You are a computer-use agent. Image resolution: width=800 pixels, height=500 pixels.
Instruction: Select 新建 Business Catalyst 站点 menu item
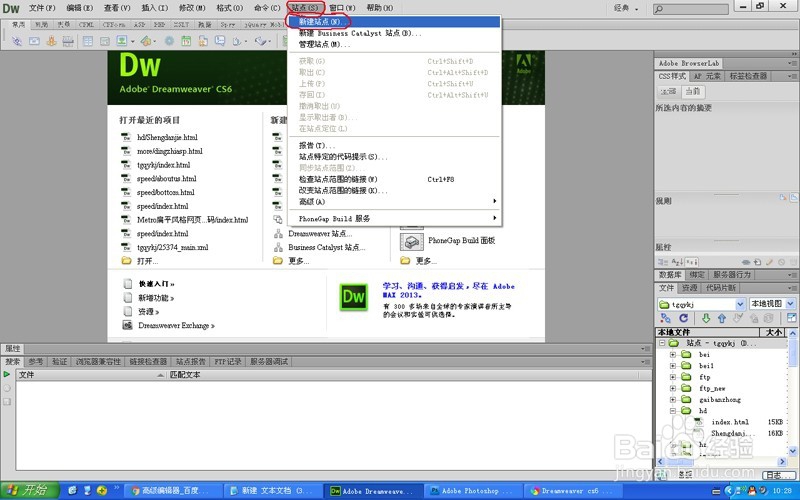(395, 33)
